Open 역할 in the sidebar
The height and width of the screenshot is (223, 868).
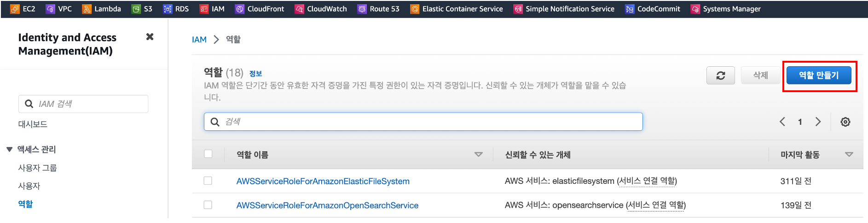click(25, 204)
